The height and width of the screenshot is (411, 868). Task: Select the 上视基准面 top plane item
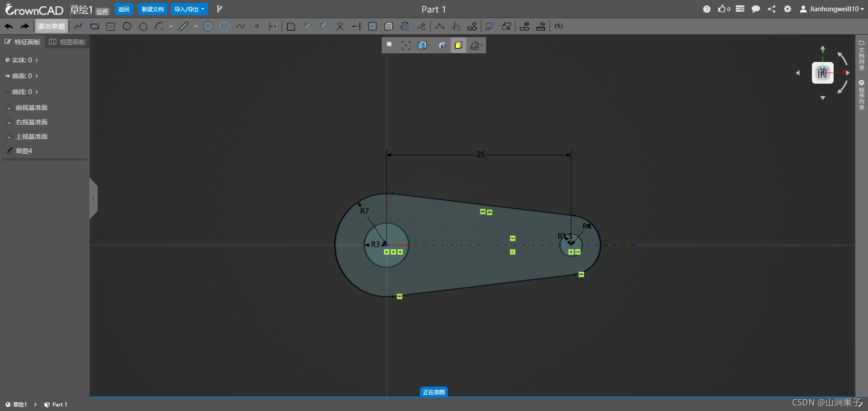point(27,137)
